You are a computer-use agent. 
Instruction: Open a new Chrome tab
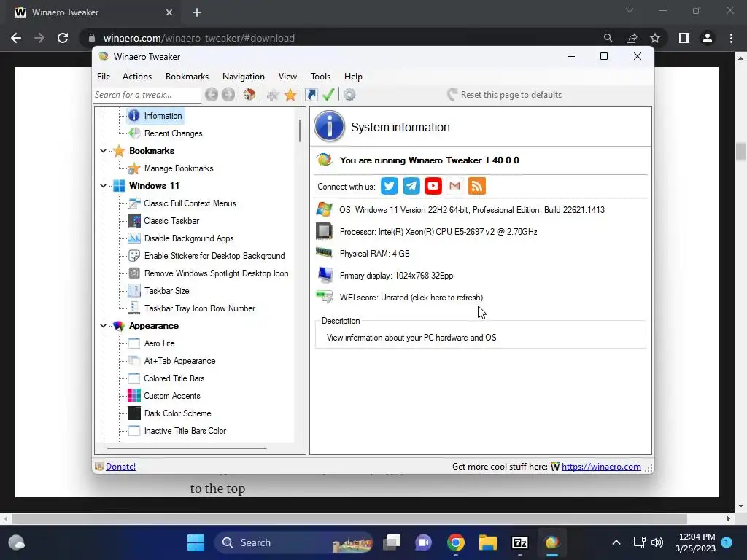point(197,12)
